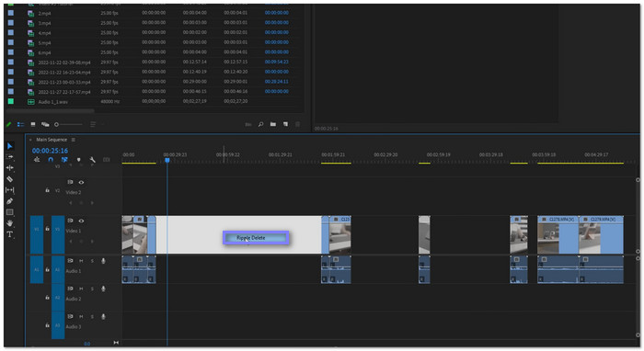This screenshot has height=351, width=644.
Task: Mute the Audio 1 track
Action: (x=81, y=261)
